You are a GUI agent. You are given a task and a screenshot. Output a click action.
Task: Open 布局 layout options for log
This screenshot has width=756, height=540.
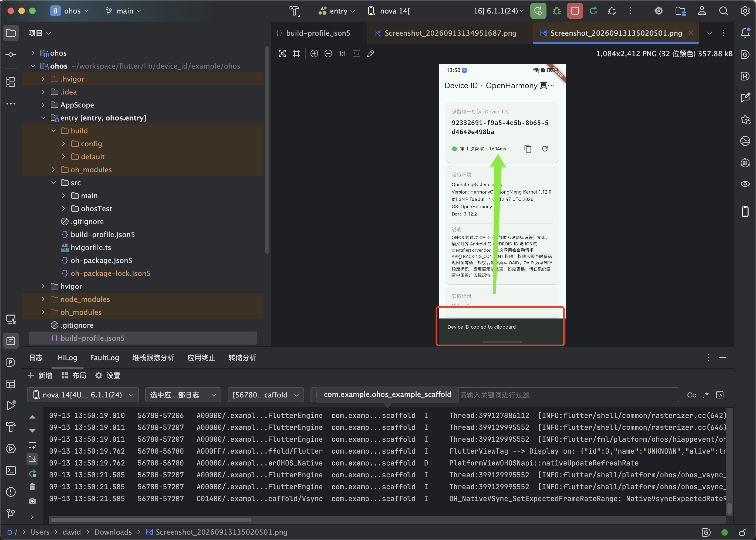(x=74, y=375)
